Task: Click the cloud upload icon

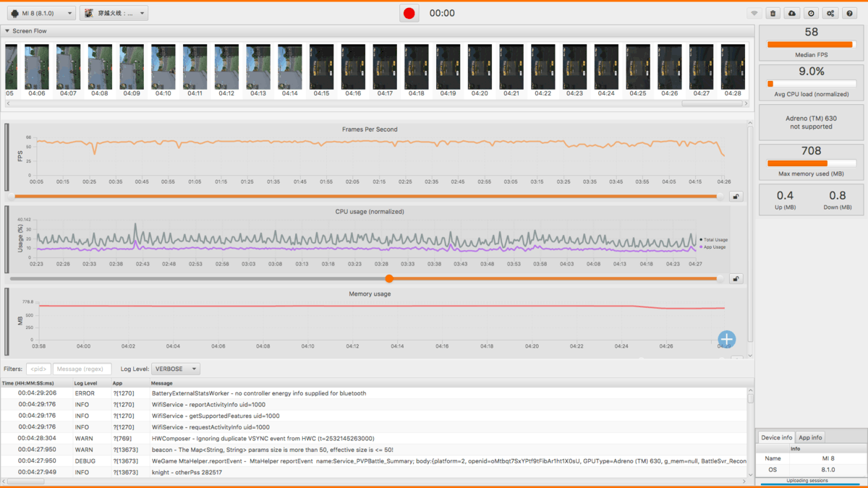Action: [x=792, y=14]
